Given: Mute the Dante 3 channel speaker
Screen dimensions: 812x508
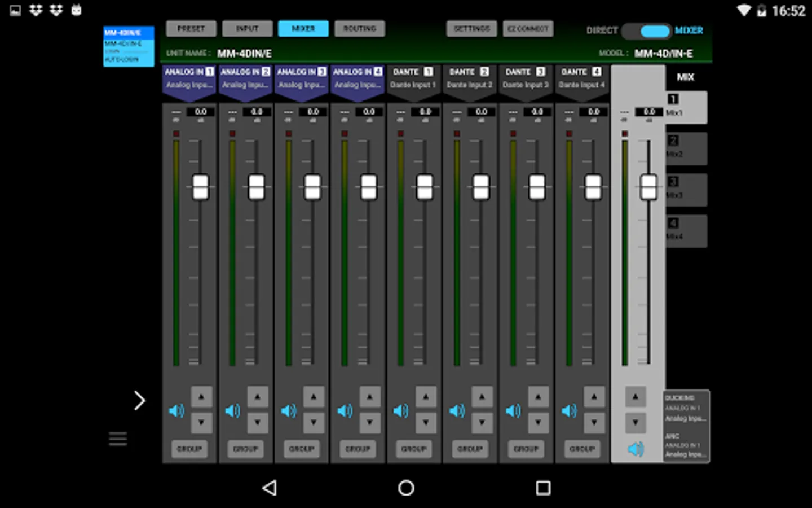Looking at the screenshot, I should coord(513,410).
